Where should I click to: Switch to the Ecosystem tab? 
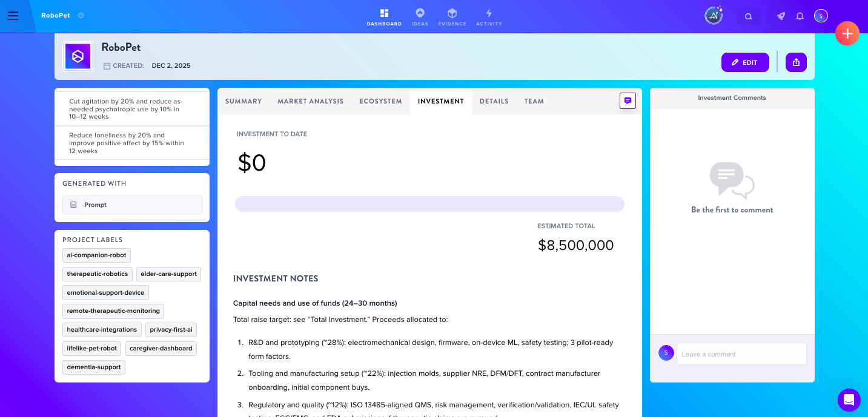tap(380, 101)
